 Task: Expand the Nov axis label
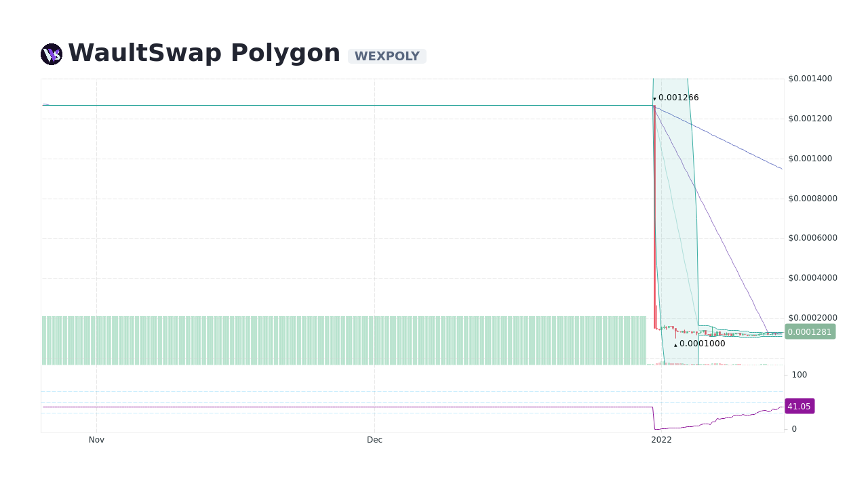pos(96,439)
